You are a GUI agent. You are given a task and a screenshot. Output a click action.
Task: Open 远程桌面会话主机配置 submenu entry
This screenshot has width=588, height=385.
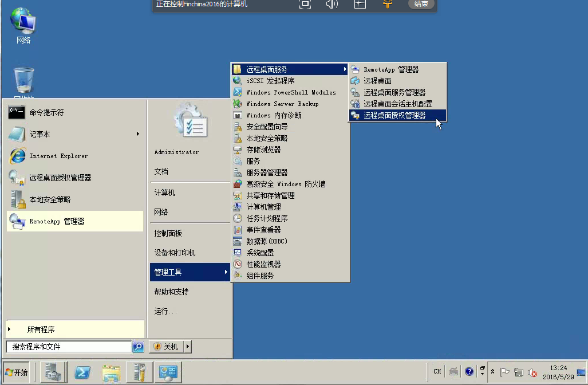pos(397,104)
